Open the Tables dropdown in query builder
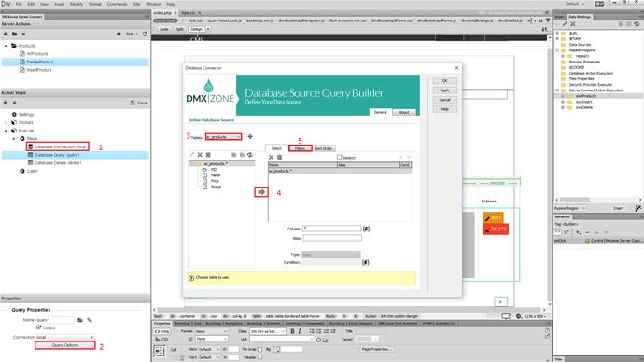Screen dimensions: 644x362 point(223,136)
